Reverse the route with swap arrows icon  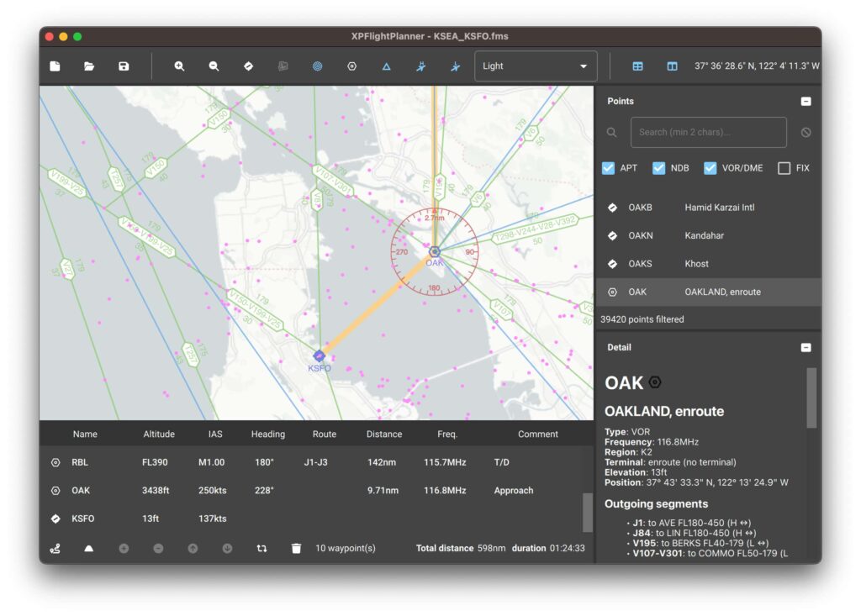261,548
